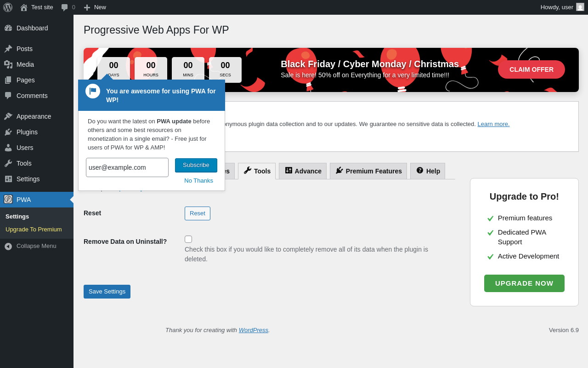Image resolution: width=588 pixels, height=368 pixels.
Task: Click the Collapse Menu label
Action: [x=36, y=246]
